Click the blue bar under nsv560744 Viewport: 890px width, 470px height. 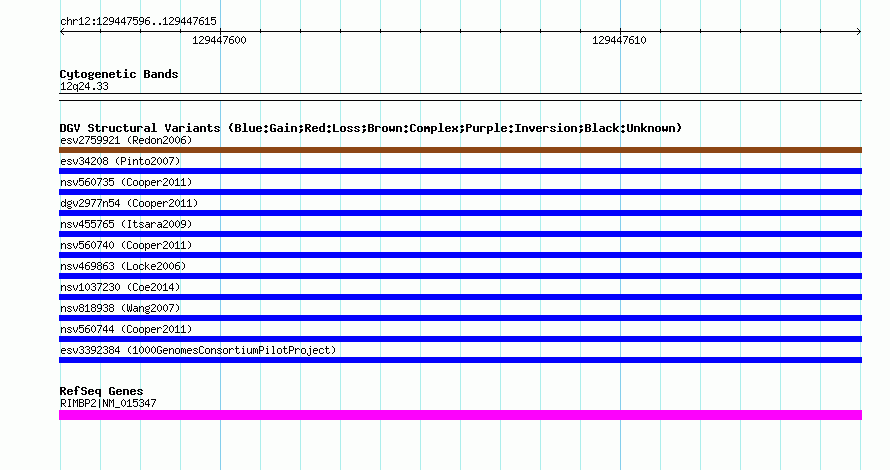(460, 339)
